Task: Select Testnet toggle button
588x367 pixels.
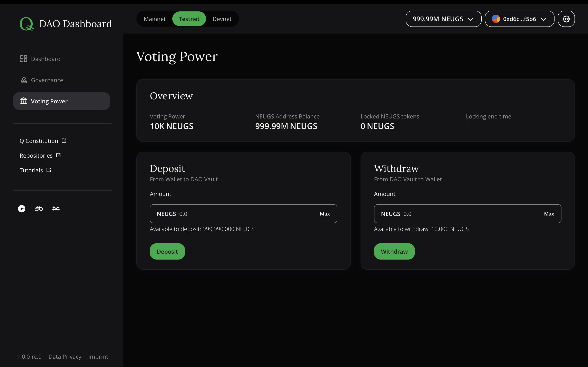Action: (189, 19)
